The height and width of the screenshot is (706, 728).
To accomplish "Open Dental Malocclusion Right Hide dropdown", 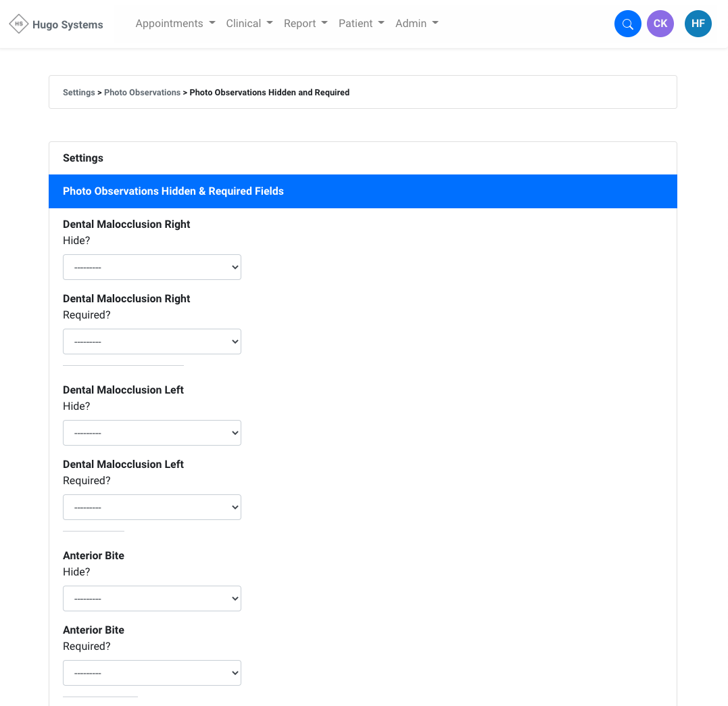I will pyautogui.click(x=152, y=267).
